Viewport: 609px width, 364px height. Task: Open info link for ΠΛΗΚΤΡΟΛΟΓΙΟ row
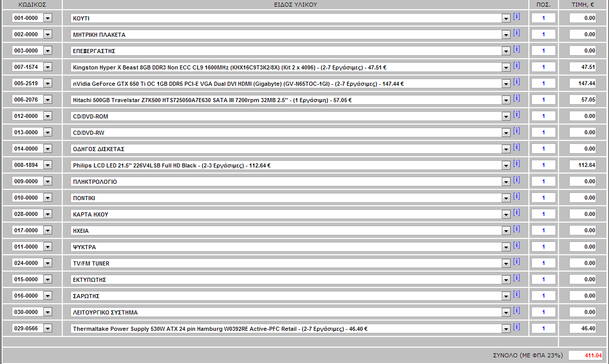click(x=517, y=180)
